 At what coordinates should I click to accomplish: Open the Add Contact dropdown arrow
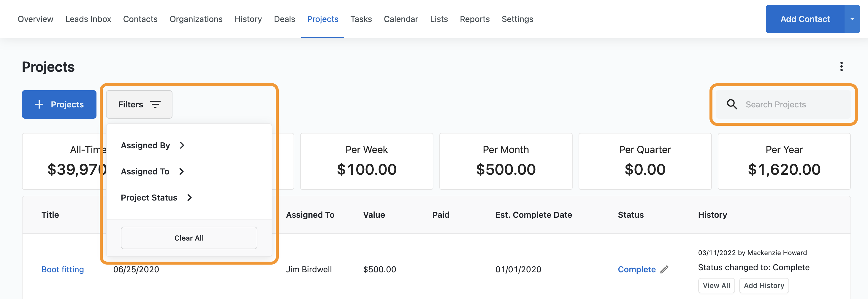tap(852, 19)
